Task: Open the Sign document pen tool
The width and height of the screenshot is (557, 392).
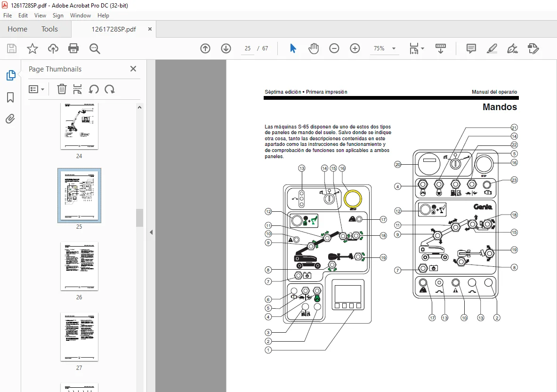Action: pyautogui.click(x=512, y=48)
